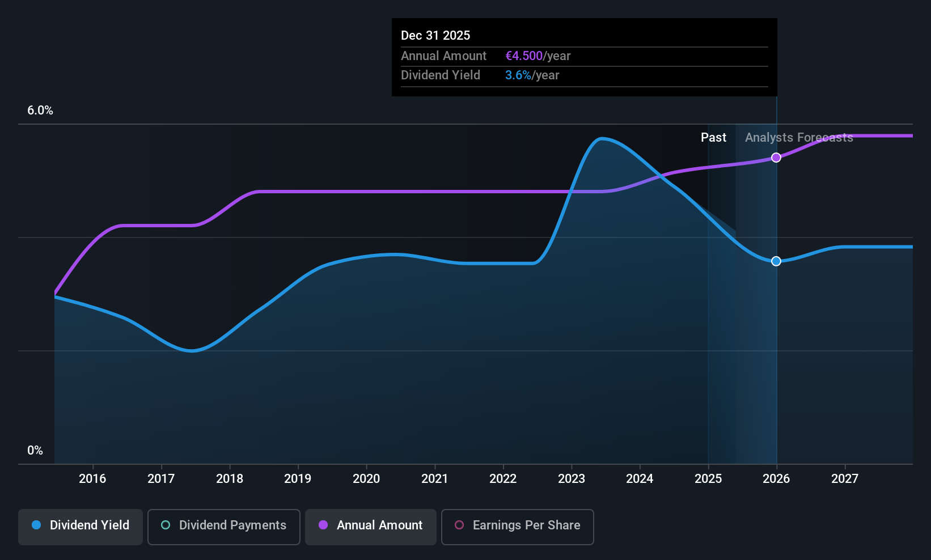Toggle the Annual Amount legend button

[x=371, y=527]
